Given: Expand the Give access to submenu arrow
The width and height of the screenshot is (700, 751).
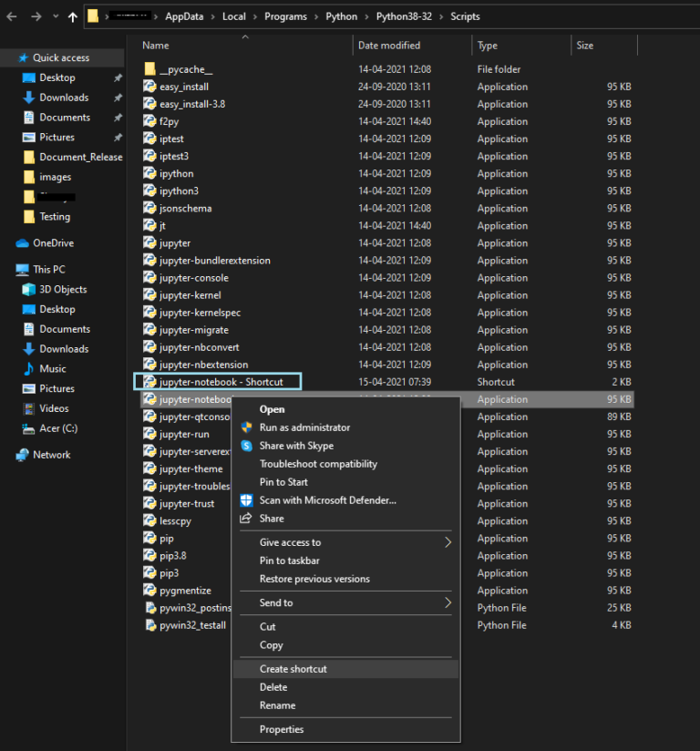Looking at the screenshot, I should click(448, 542).
